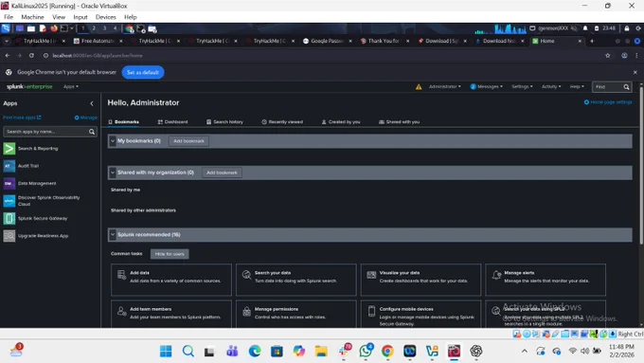Open the Help dropdown in the Splunk header
Screen dimensions: 644x363
pyautogui.click(x=577, y=87)
